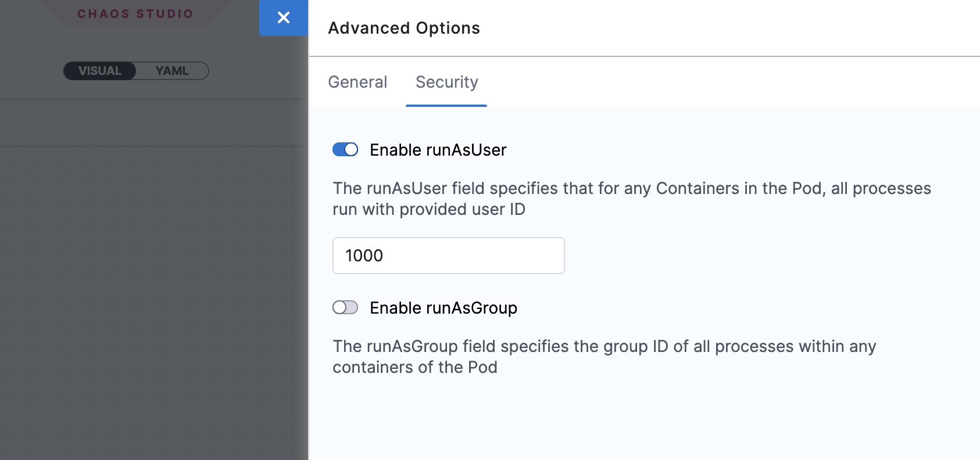Click the 'Enable runAsGroup' label text

click(443, 308)
